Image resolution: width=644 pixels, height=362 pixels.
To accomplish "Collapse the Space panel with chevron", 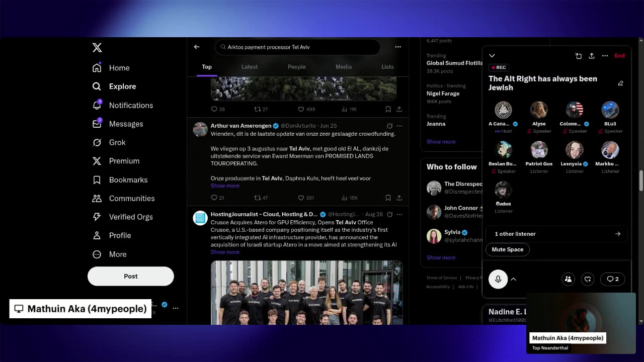I will coord(492,56).
